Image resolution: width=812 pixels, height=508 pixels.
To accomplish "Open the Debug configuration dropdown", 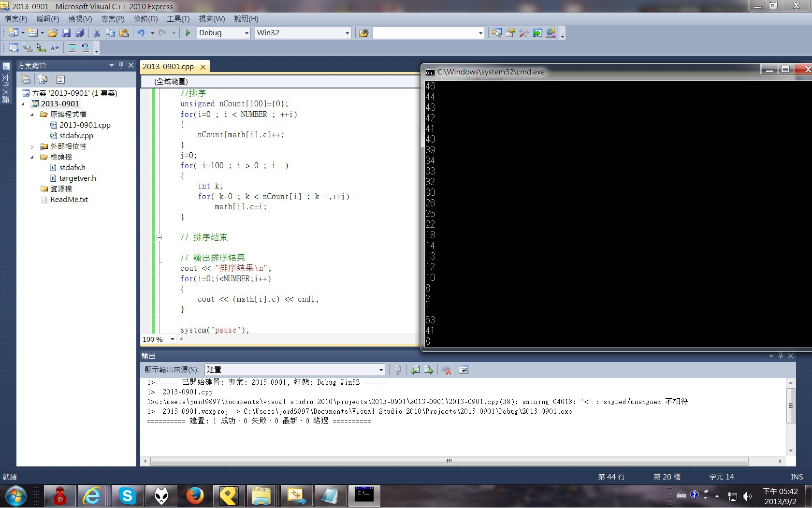I will point(246,33).
